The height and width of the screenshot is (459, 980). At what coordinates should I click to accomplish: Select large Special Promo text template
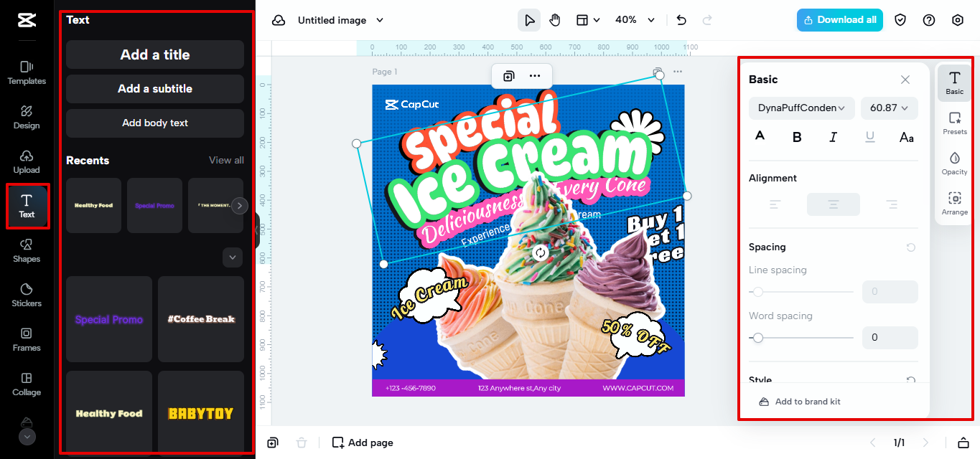coord(109,319)
